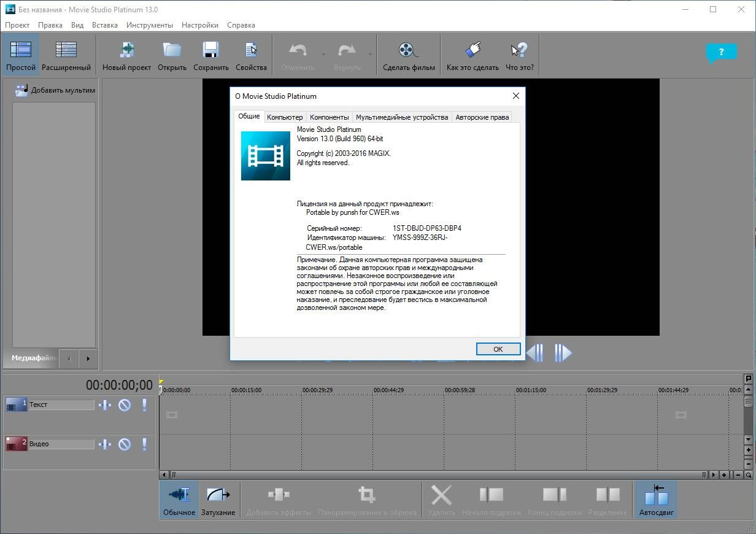This screenshot has height=534, width=756.
Task: Open the Вид menu
Action: tap(77, 25)
